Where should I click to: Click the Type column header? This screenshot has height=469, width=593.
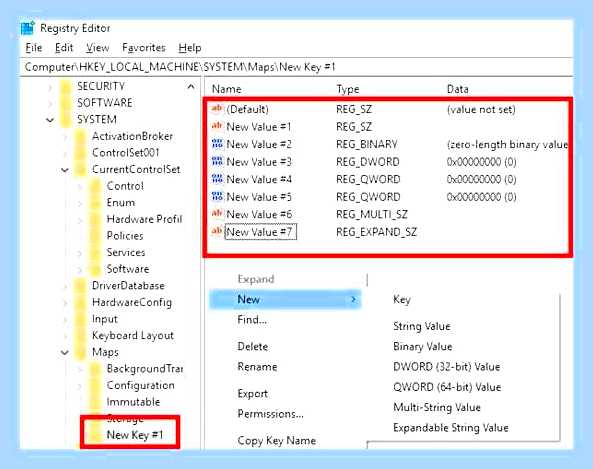pos(348,89)
